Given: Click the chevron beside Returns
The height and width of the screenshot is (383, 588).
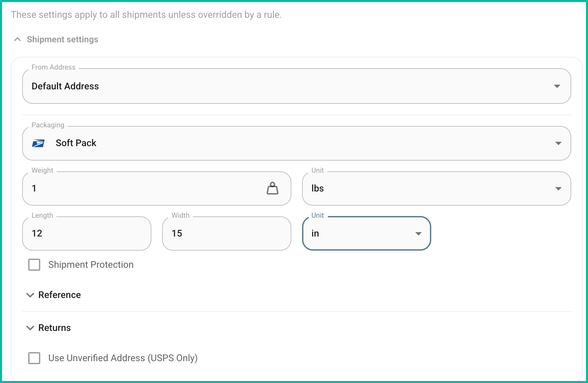Looking at the screenshot, I should pos(30,328).
